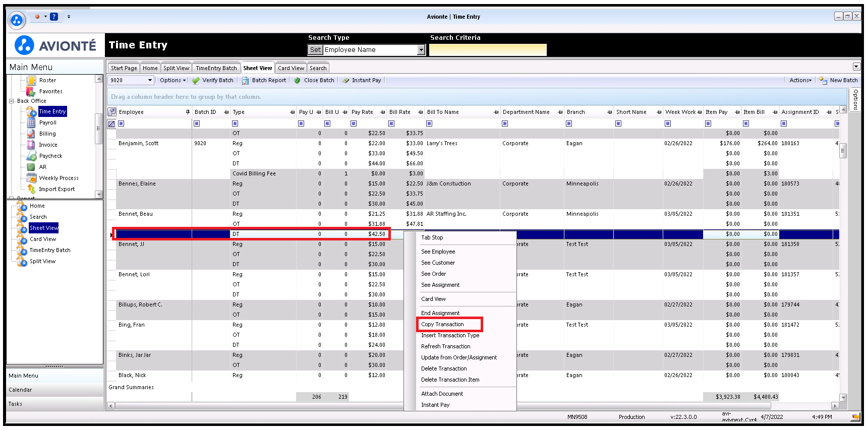
Task: Switch to the Card View tab
Action: point(291,68)
